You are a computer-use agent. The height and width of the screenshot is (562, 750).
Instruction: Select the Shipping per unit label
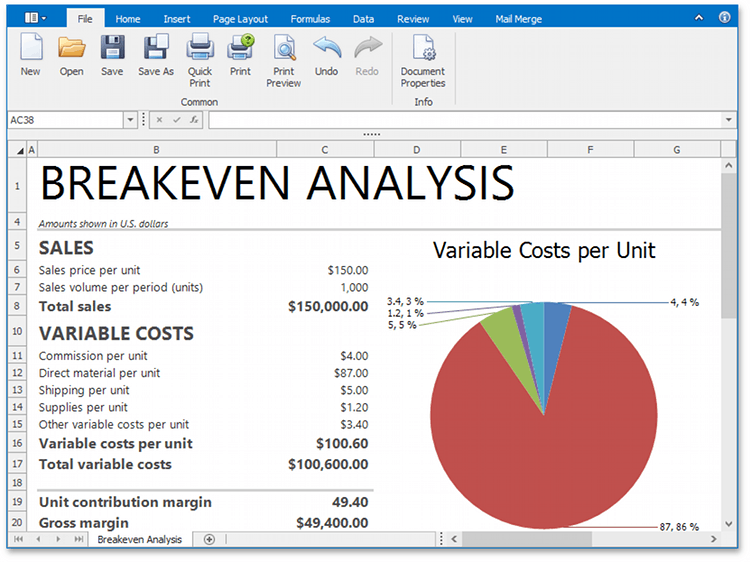pos(84,390)
